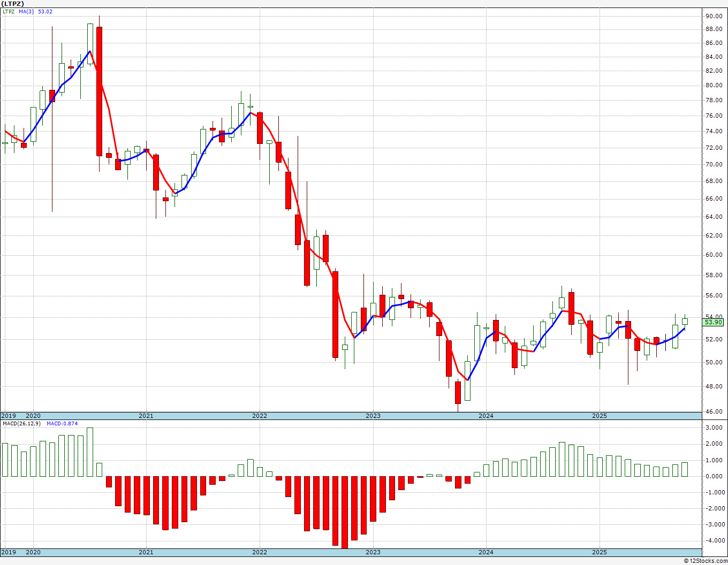Image resolution: width=728 pixels, height=565 pixels.
Task: Select the 48.00 price axis label
Action: click(x=714, y=386)
